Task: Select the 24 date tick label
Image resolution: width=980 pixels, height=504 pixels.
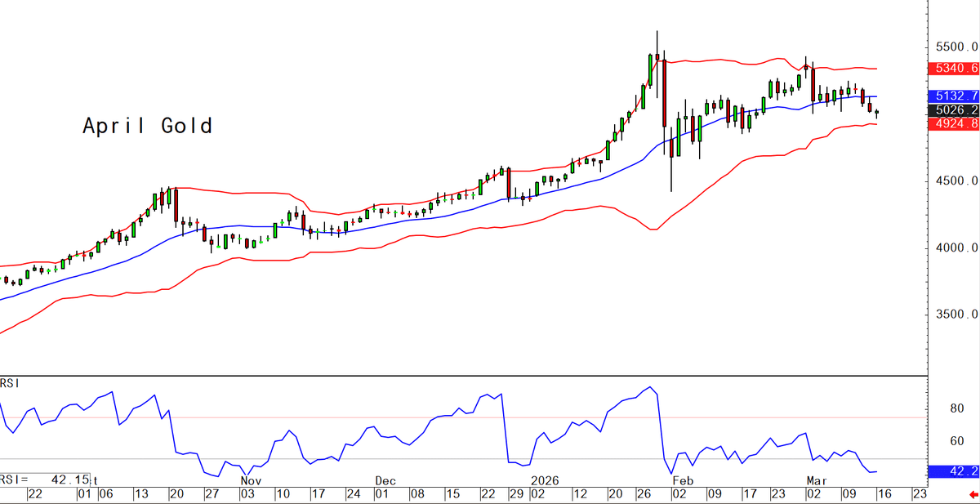Action: pos(353,495)
